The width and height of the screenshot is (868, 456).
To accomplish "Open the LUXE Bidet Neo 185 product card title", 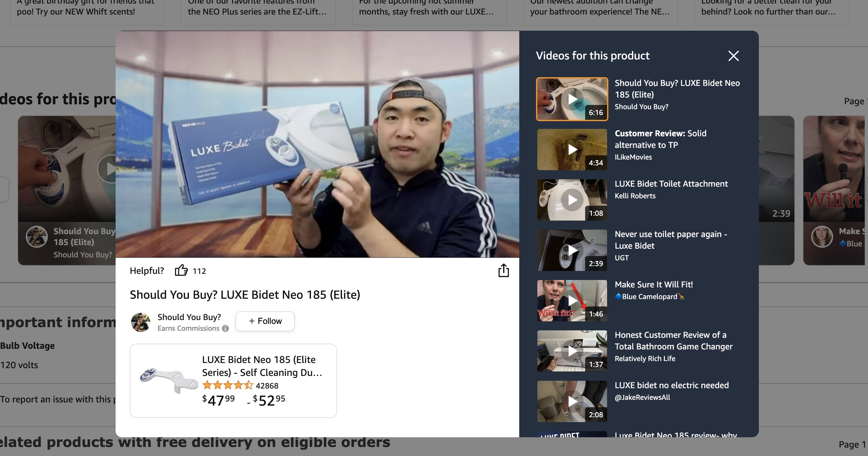I will click(262, 366).
